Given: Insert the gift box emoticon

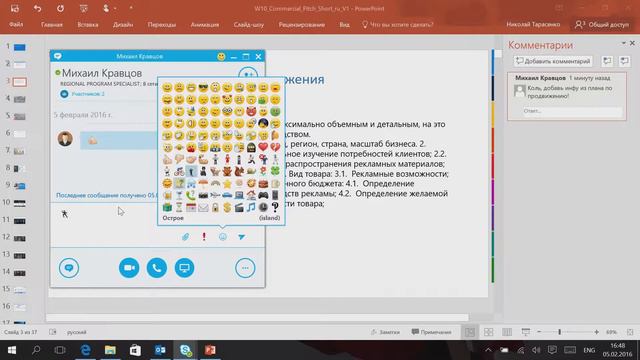Looking at the screenshot, I should click(x=167, y=207).
